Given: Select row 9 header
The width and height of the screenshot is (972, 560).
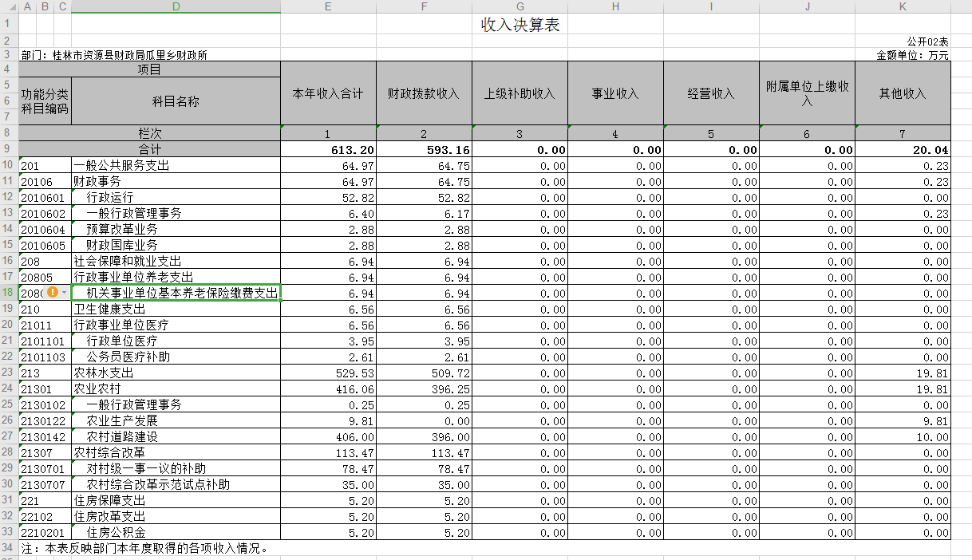Looking at the screenshot, I should coord(9,149).
